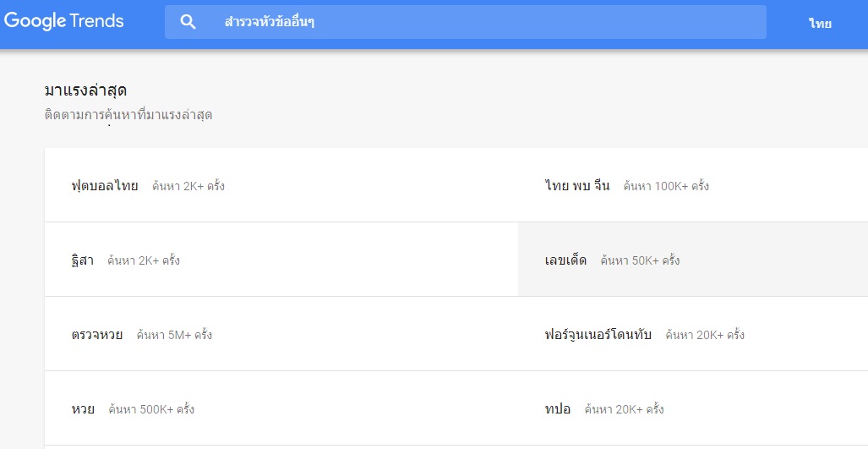
Task: Select the highlighted เลขเด็ด trending term
Action: pyautogui.click(x=565, y=260)
